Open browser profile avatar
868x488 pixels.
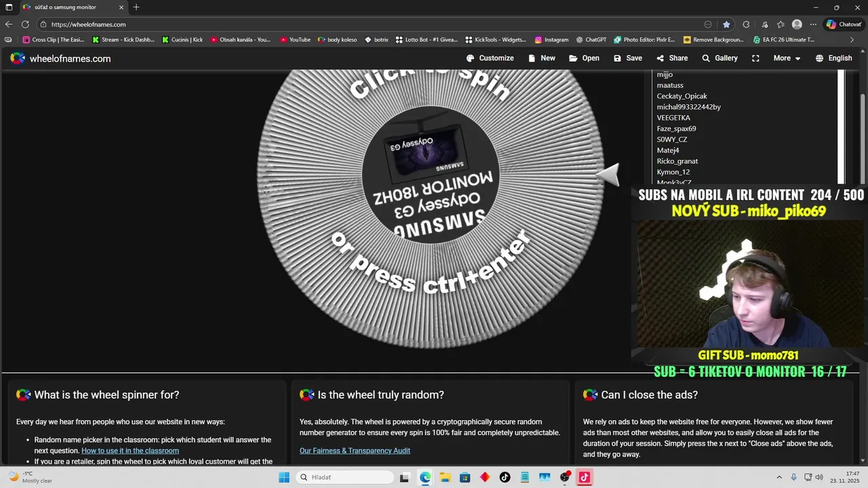797,24
